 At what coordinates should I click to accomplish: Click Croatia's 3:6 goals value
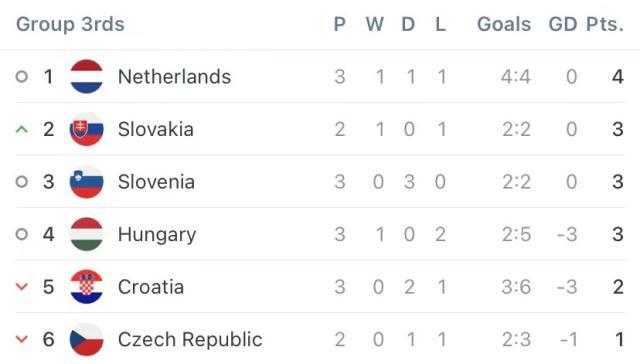(516, 287)
